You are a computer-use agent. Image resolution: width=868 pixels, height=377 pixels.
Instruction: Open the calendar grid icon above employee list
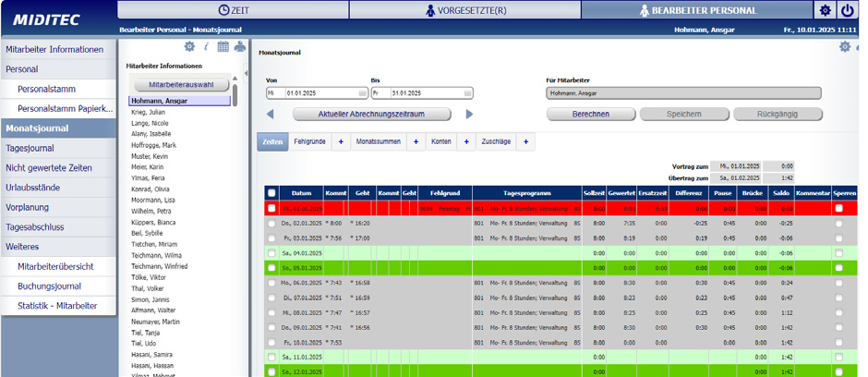[x=223, y=46]
